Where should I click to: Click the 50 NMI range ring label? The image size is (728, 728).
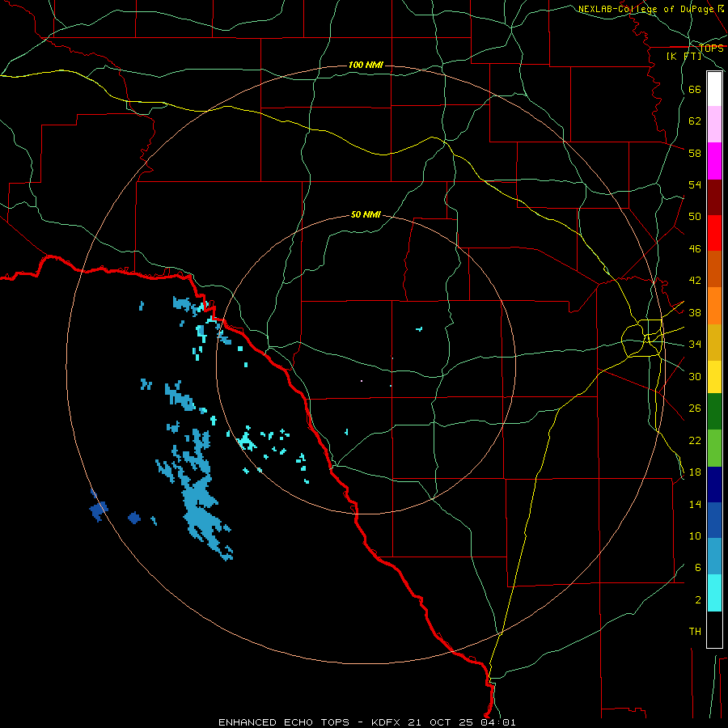pos(366,214)
